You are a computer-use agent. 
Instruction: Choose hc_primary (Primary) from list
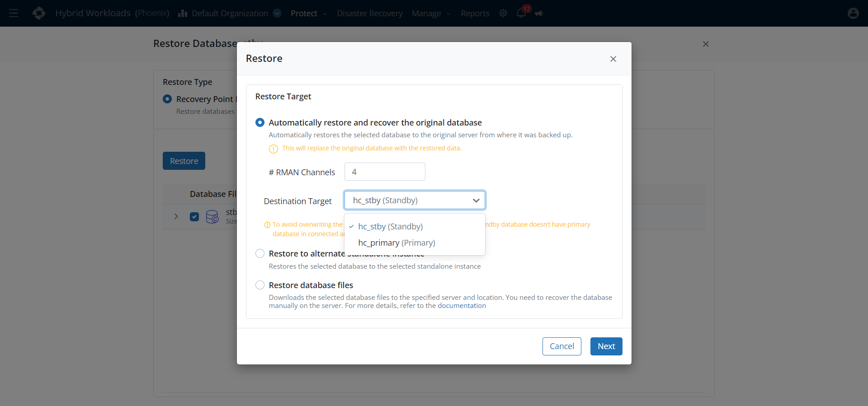point(396,243)
